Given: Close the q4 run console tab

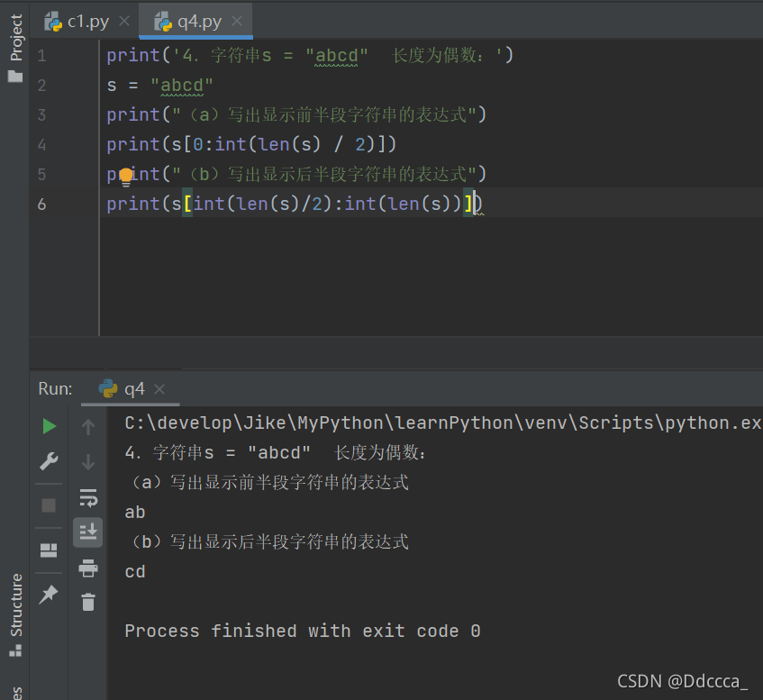Looking at the screenshot, I should [x=160, y=389].
